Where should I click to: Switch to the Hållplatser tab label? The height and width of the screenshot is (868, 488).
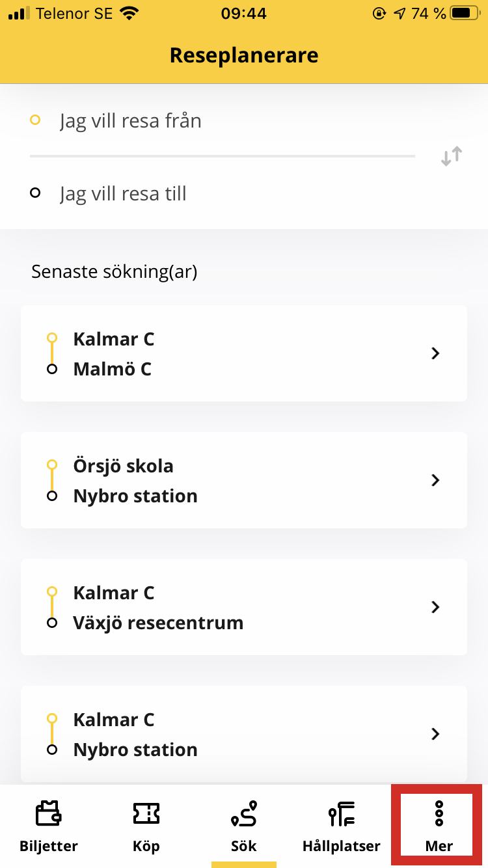pyautogui.click(x=341, y=847)
